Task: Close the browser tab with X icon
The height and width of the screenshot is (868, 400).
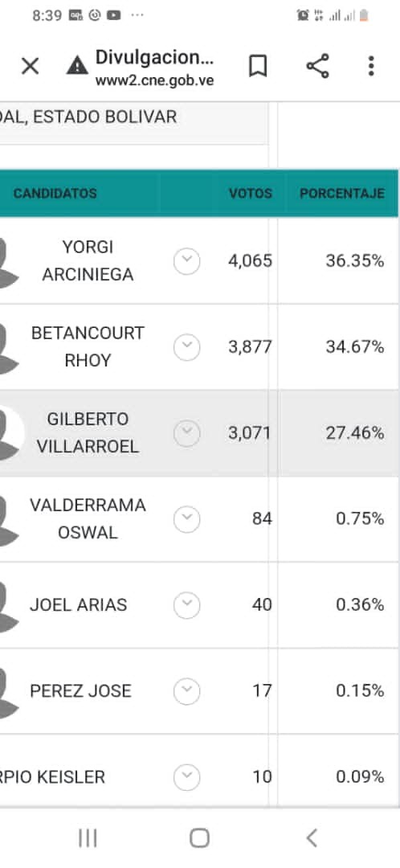Action: click(30, 67)
